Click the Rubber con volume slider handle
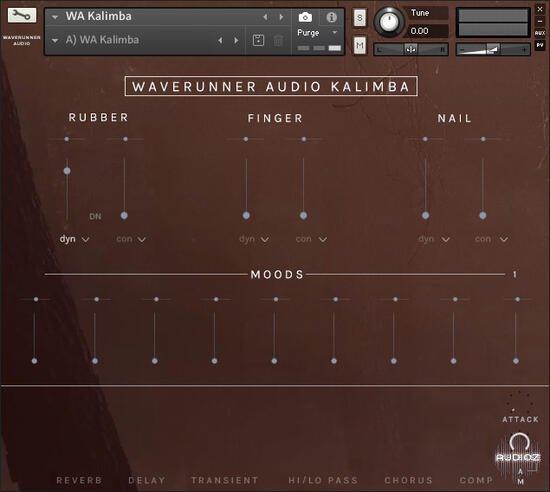The image size is (550, 492). [124, 215]
